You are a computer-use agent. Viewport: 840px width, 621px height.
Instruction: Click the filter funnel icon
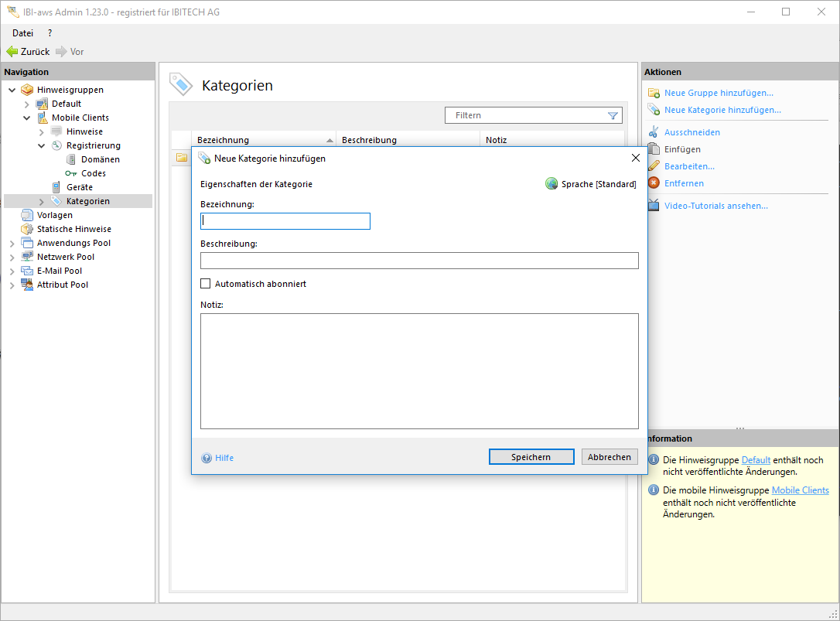(613, 115)
